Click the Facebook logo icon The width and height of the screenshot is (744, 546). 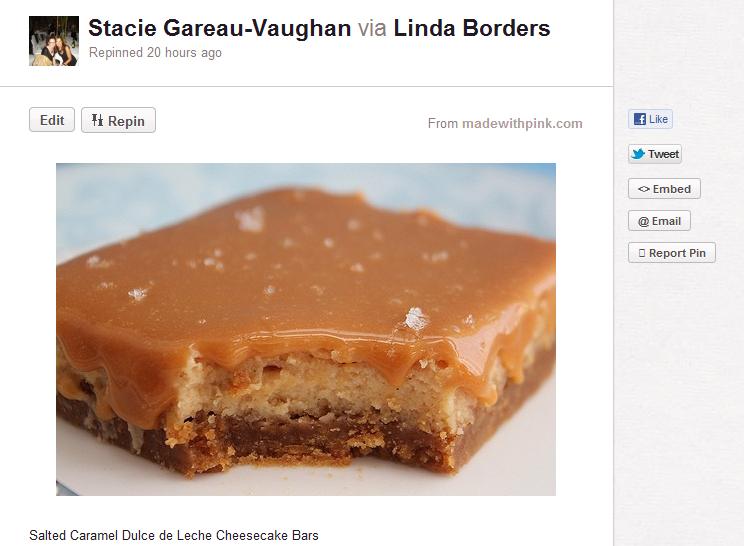[640, 119]
